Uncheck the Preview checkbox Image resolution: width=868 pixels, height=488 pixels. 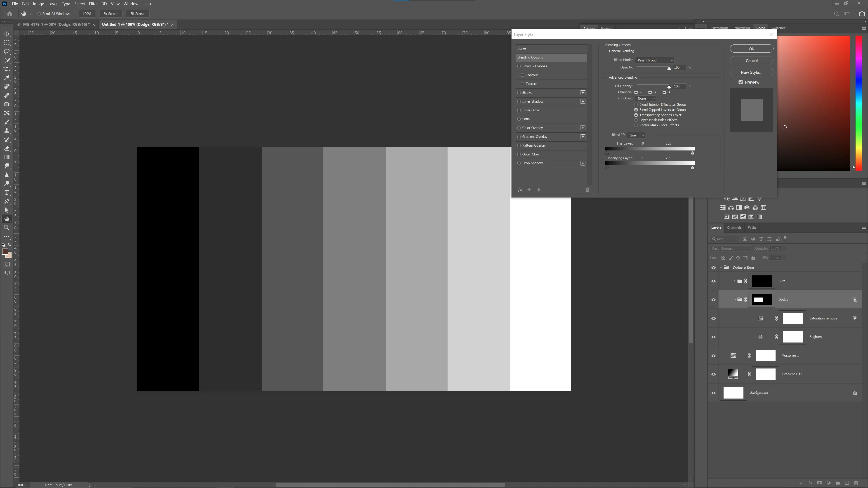pos(741,82)
